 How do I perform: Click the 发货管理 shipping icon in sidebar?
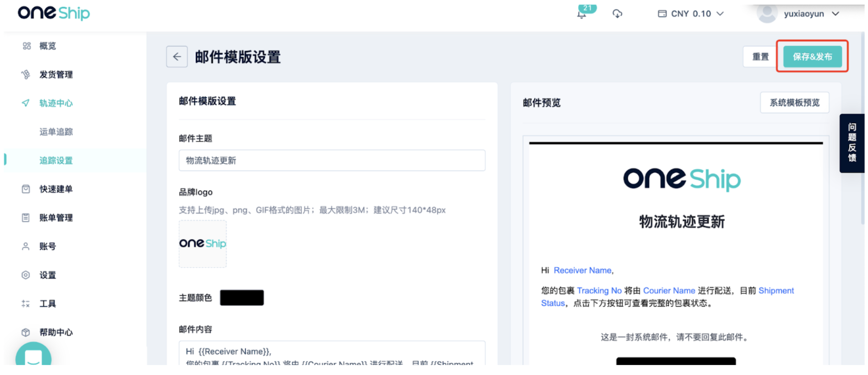click(x=26, y=75)
